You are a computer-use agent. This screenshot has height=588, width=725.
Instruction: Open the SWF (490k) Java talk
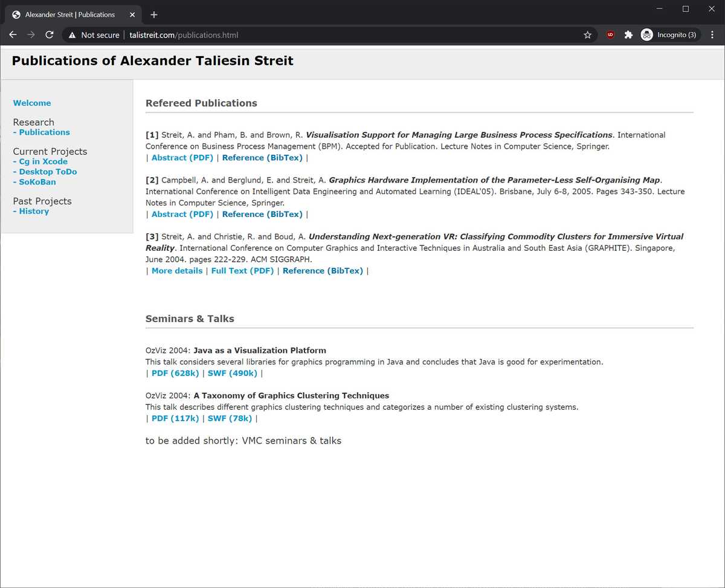pos(233,373)
